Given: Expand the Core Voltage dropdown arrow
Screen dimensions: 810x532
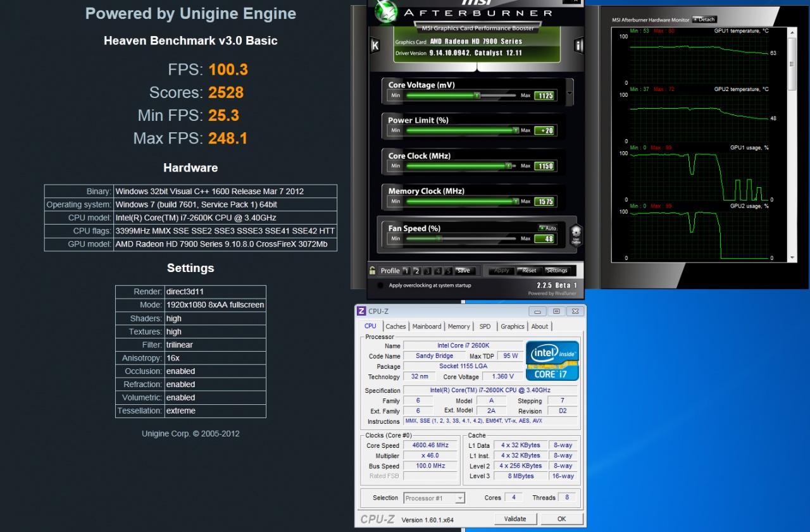Looking at the screenshot, I should click(x=570, y=93).
